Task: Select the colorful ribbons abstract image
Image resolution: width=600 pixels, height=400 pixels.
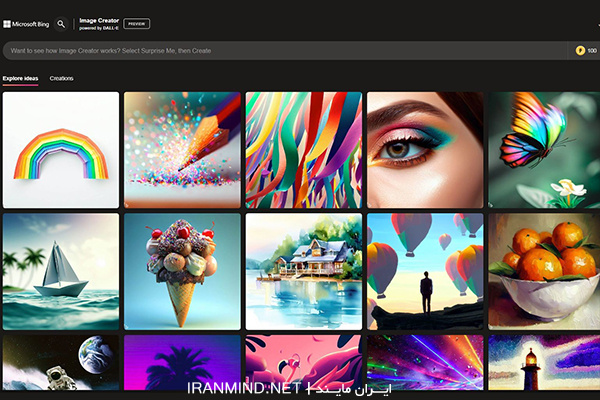Action: 304,150
